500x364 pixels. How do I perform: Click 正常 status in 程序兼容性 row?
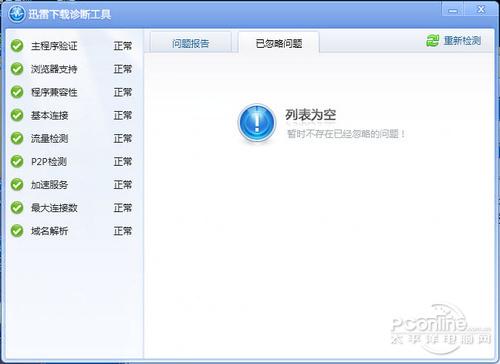point(123,92)
